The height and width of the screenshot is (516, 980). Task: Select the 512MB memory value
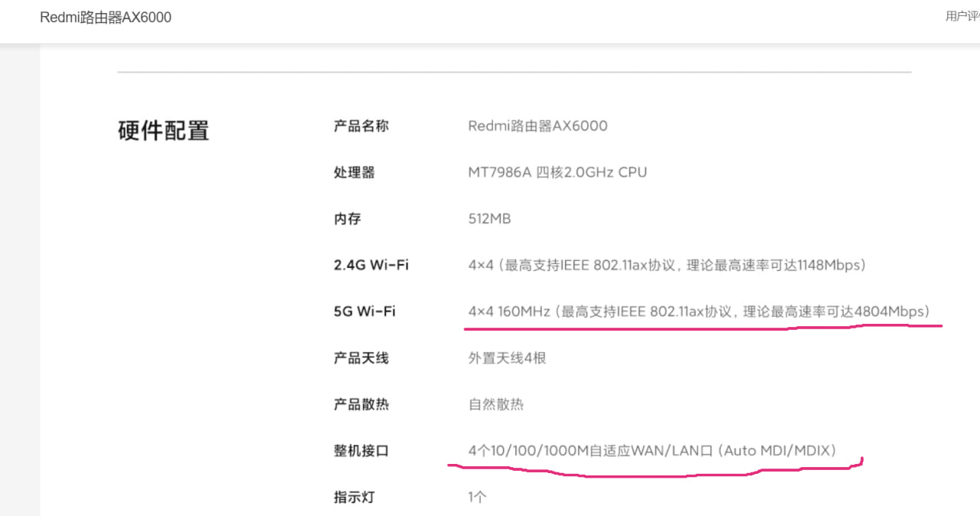(489, 219)
